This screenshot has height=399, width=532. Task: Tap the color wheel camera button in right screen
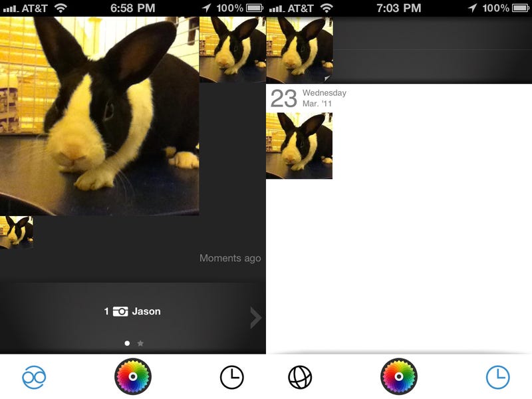click(398, 376)
